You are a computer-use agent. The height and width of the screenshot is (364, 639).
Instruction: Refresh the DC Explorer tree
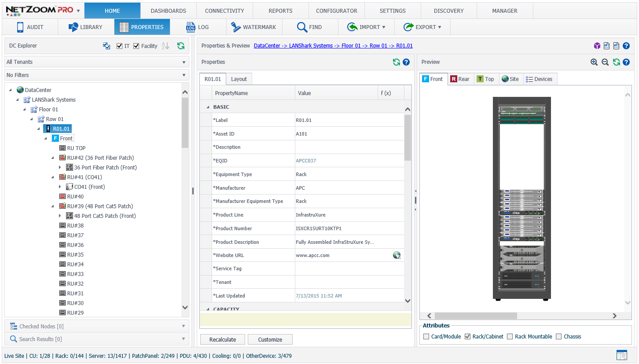click(x=181, y=46)
